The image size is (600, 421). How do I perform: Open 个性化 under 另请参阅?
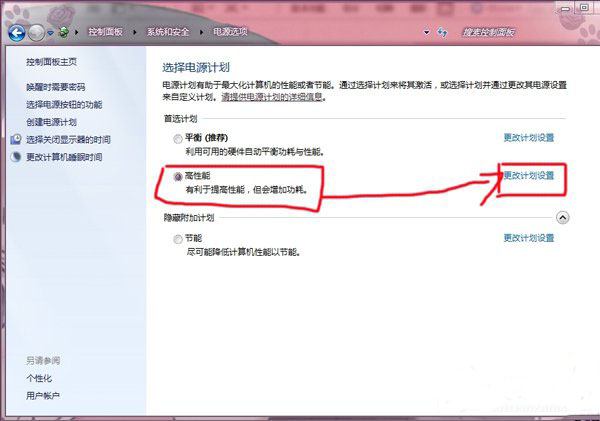click(x=41, y=379)
